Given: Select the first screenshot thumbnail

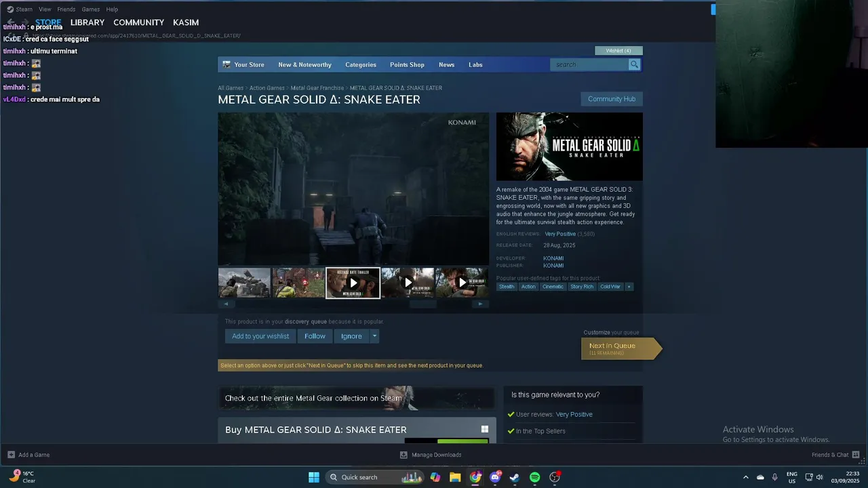Looking at the screenshot, I should click(x=244, y=283).
